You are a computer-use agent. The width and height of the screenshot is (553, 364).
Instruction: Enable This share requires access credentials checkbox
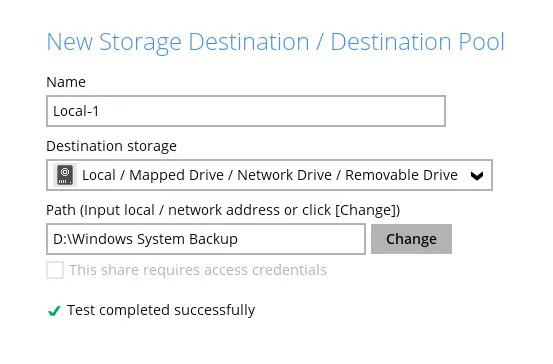(55, 270)
